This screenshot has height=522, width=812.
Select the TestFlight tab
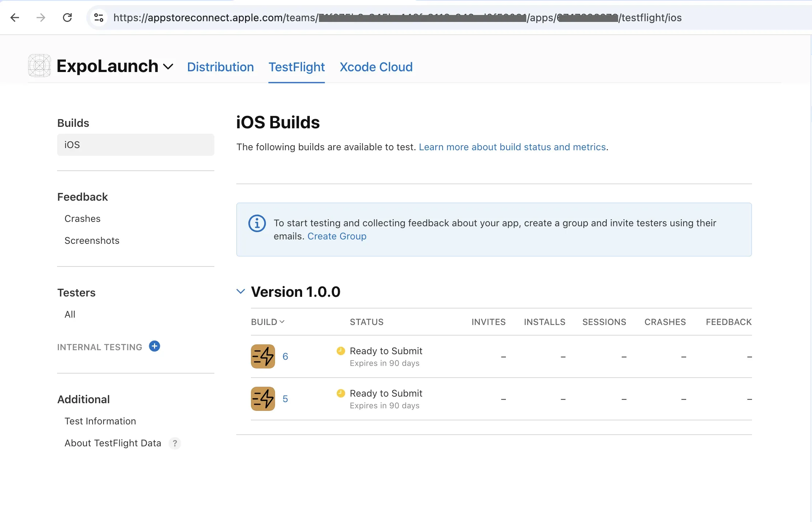[297, 67]
